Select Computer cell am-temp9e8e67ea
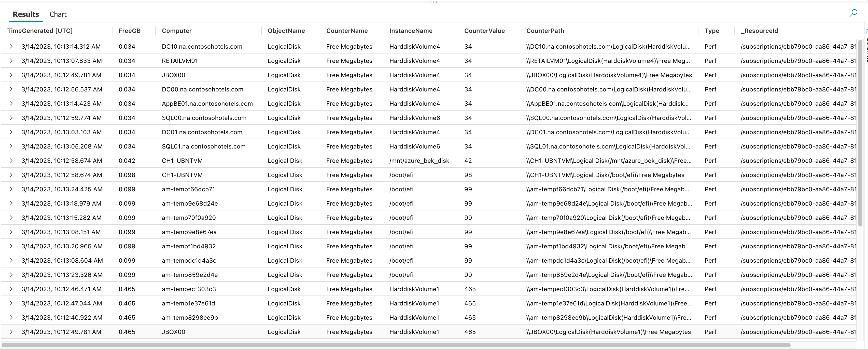868x349 pixels. 189,232
